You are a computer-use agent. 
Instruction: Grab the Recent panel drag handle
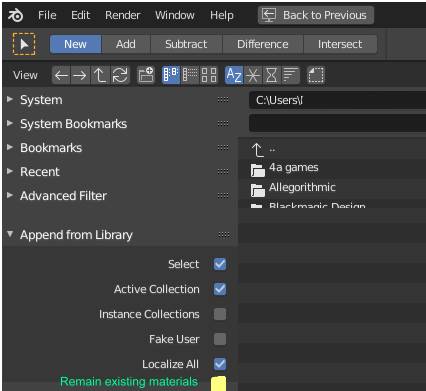pyautogui.click(x=223, y=172)
